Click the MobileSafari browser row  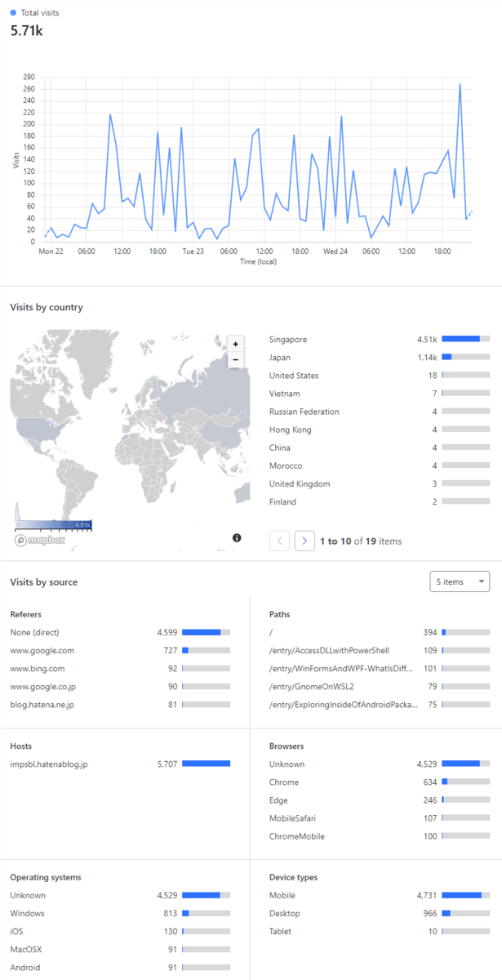380,818
